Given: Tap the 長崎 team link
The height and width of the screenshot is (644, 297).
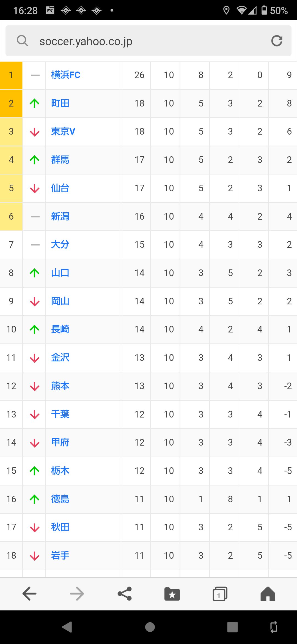Looking at the screenshot, I should [x=60, y=329].
